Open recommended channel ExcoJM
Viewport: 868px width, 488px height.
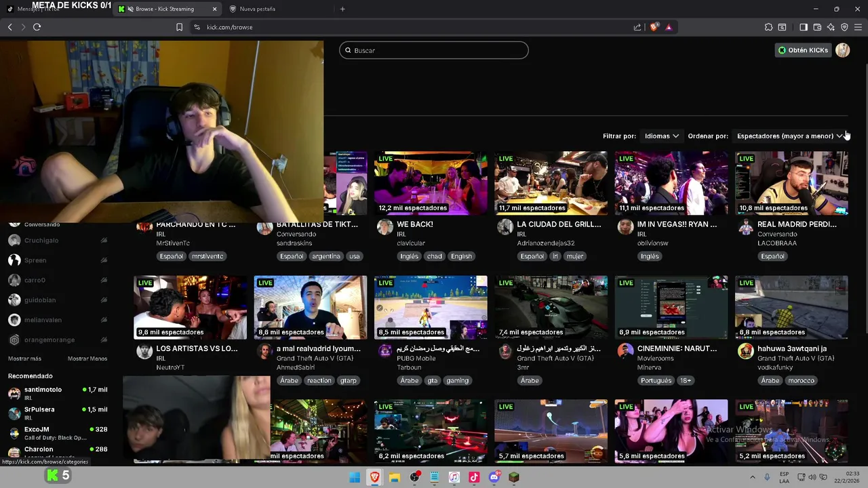click(58, 432)
